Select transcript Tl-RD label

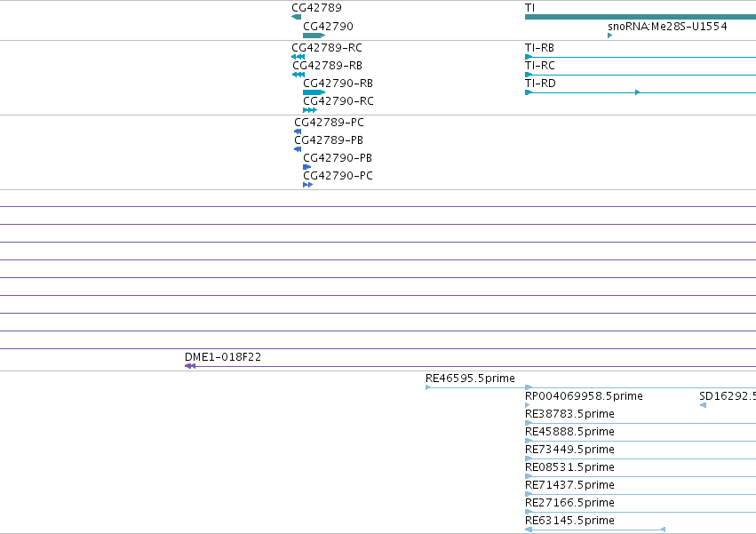(x=540, y=84)
